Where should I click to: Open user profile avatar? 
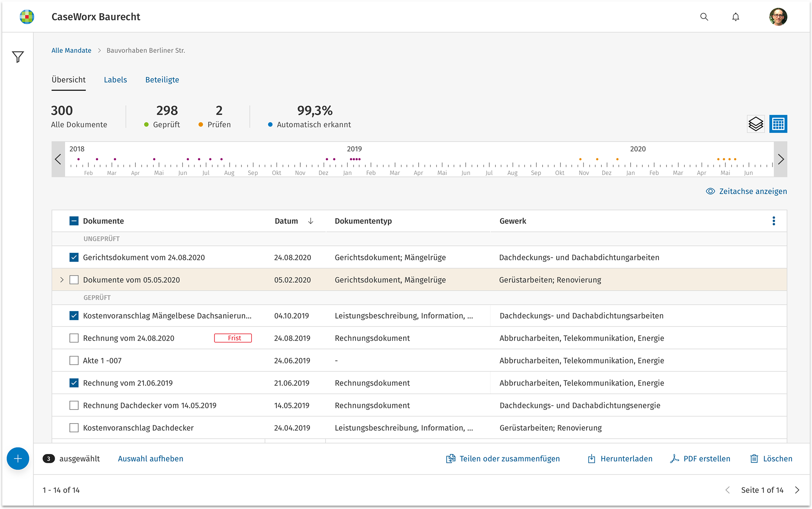(778, 17)
